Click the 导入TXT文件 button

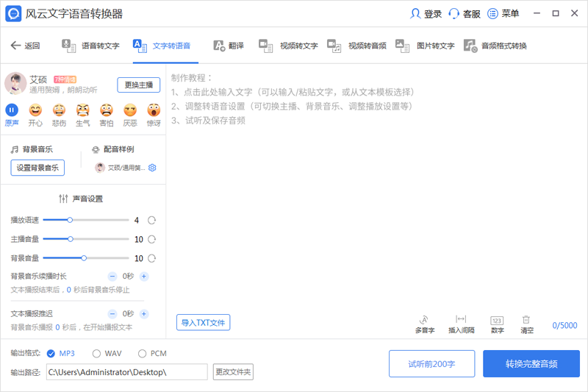(203, 322)
